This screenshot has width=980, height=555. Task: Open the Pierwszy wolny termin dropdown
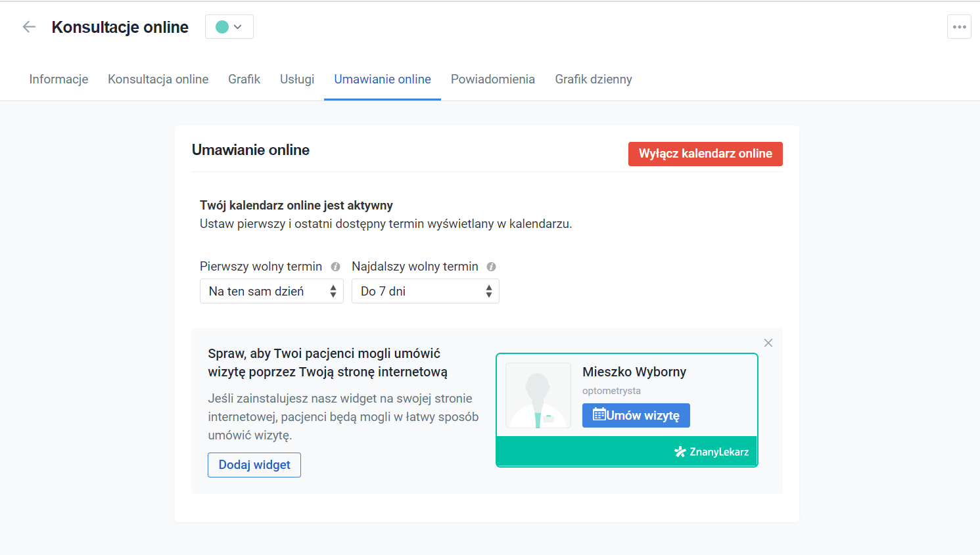point(271,291)
